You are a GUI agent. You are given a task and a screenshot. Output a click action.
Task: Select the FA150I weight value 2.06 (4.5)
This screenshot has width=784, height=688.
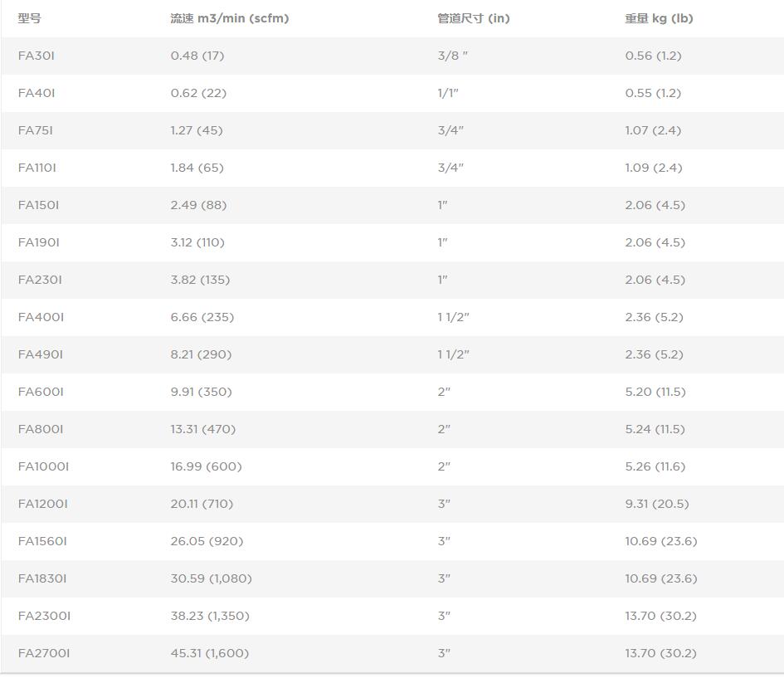click(x=655, y=205)
